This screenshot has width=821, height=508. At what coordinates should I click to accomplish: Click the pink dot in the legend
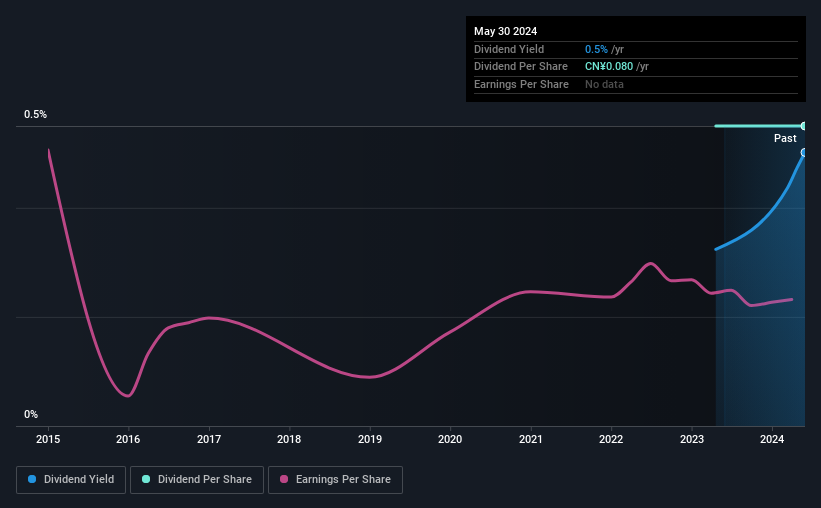(284, 480)
